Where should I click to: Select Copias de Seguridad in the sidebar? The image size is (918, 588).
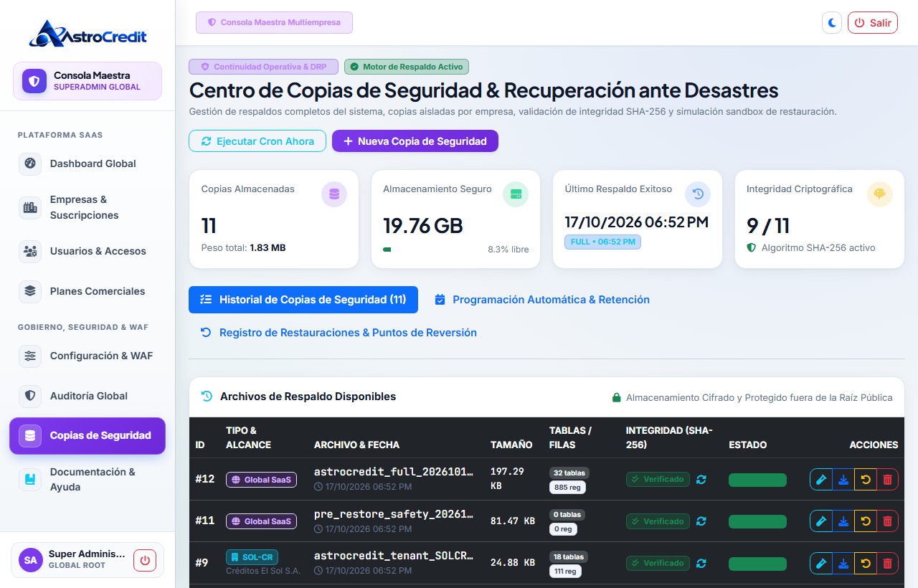[87, 436]
